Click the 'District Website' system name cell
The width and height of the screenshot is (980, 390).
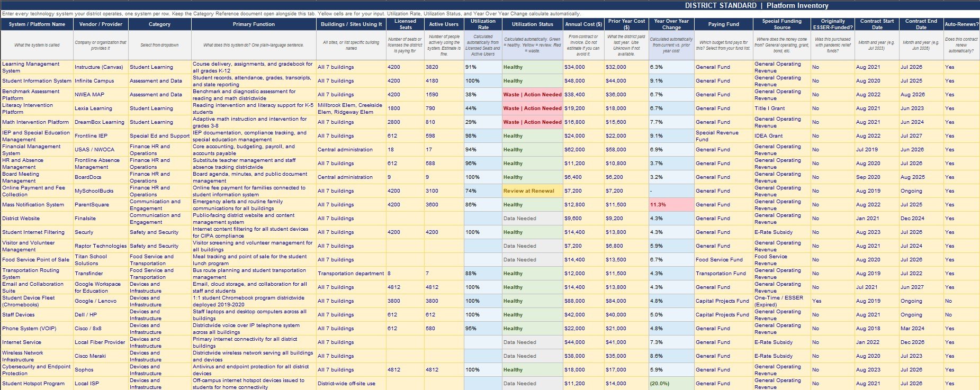click(x=37, y=219)
